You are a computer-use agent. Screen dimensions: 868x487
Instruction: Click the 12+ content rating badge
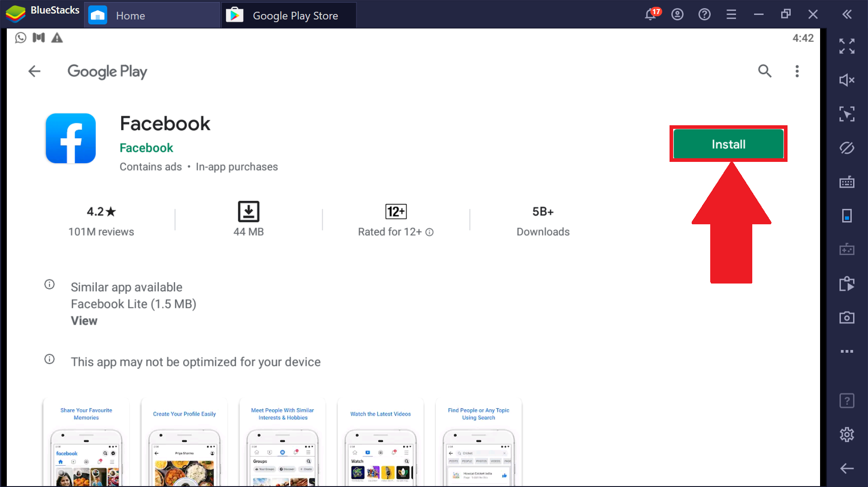396,211
